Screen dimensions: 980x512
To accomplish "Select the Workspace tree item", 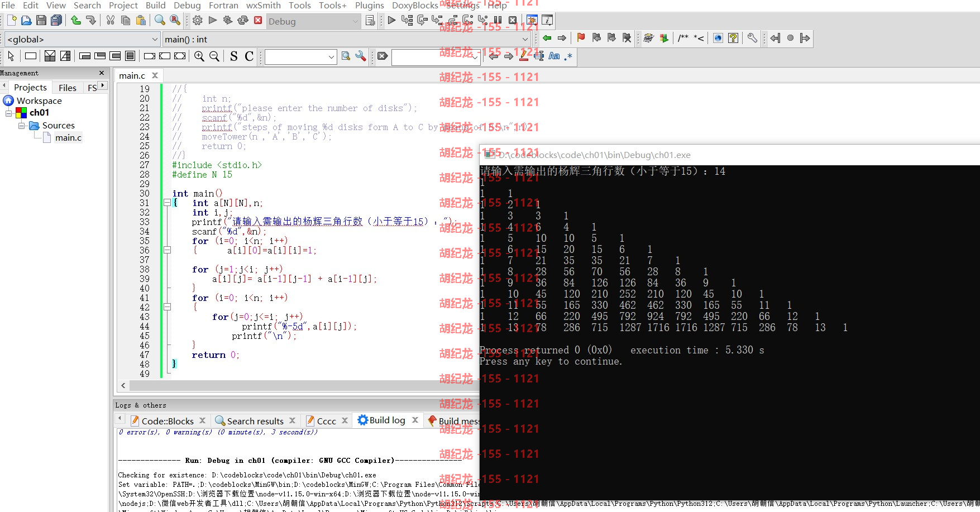I will click(39, 101).
